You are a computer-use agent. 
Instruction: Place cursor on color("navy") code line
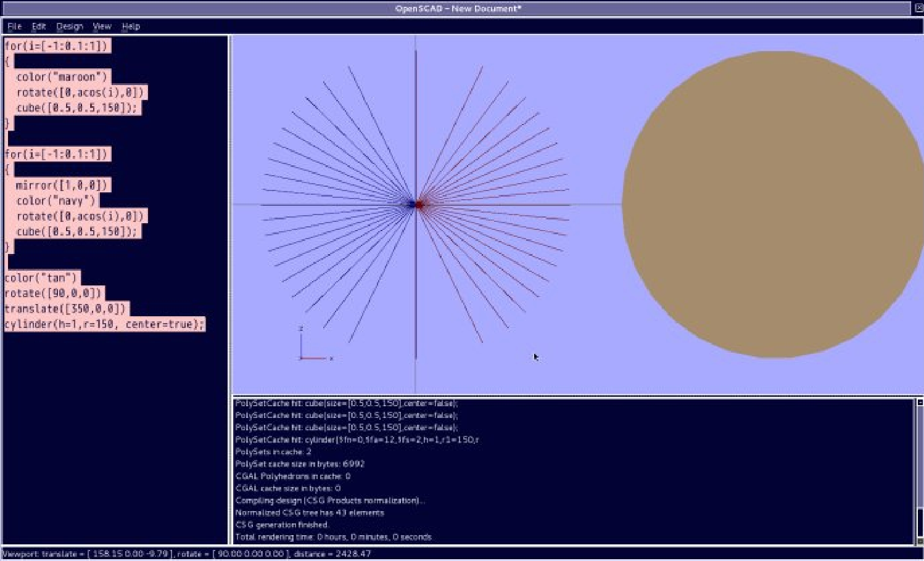(56, 201)
